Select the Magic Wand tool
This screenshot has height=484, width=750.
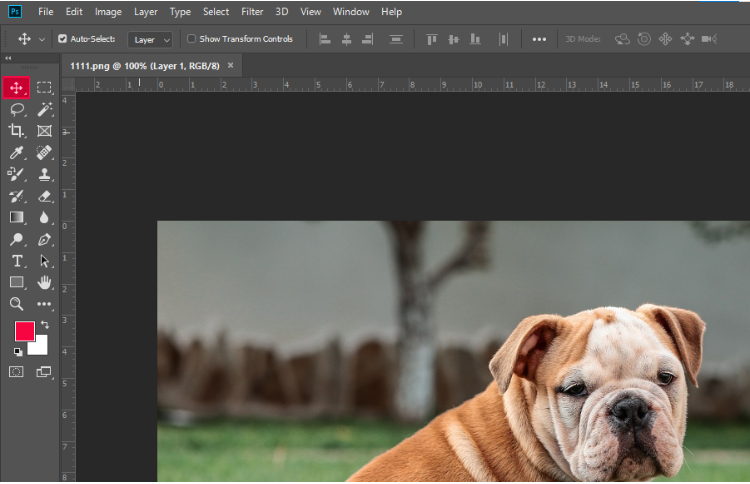pos(44,109)
